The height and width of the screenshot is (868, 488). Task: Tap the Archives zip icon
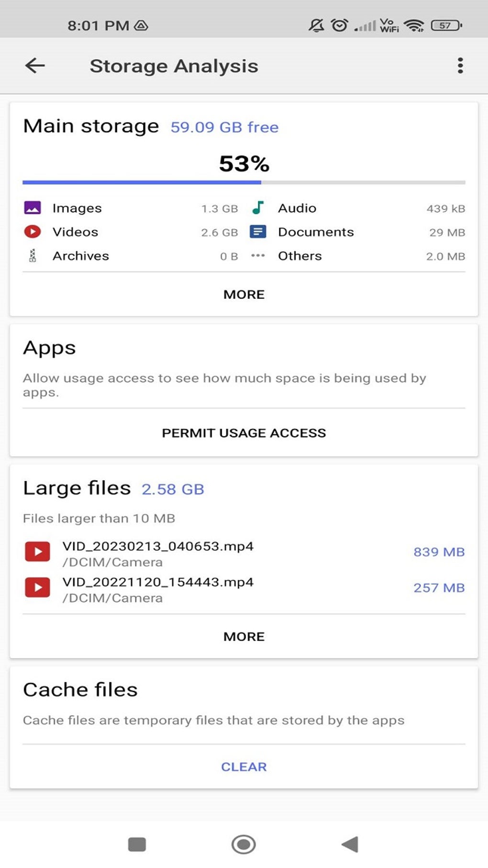click(33, 256)
